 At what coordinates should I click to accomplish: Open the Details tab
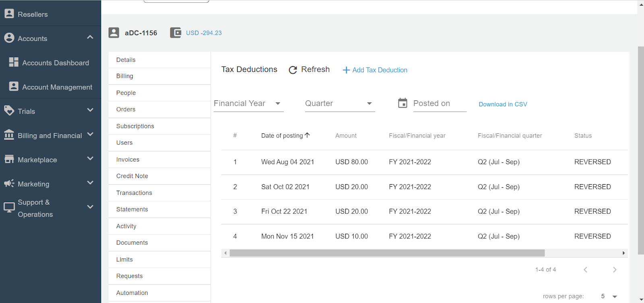point(159,60)
